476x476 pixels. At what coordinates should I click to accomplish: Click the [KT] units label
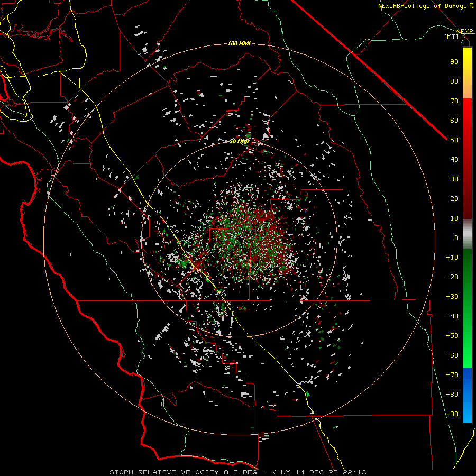click(x=452, y=36)
